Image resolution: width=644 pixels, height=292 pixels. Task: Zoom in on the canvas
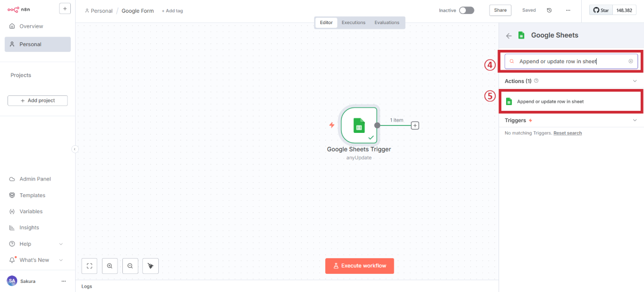109,266
